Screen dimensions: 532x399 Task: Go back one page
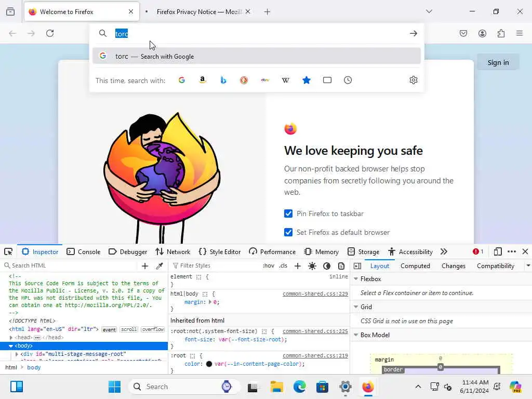click(x=12, y=33)
